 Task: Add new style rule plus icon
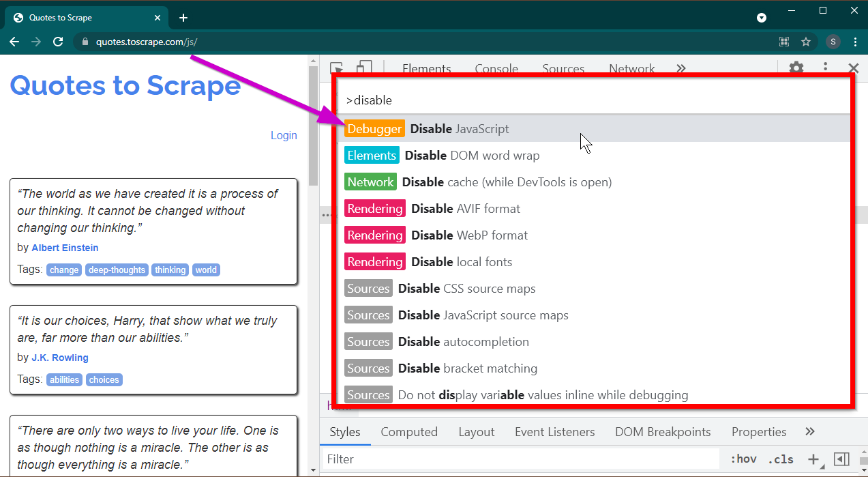[x=813, y=459]
